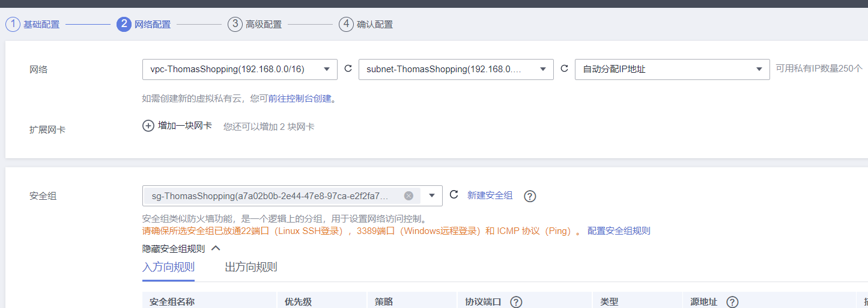Image resolution: width=868 pixels, height=308 pixels.
Task: Open the 自动分配IP地址 dropdown
Action: [x=672, y=69]
